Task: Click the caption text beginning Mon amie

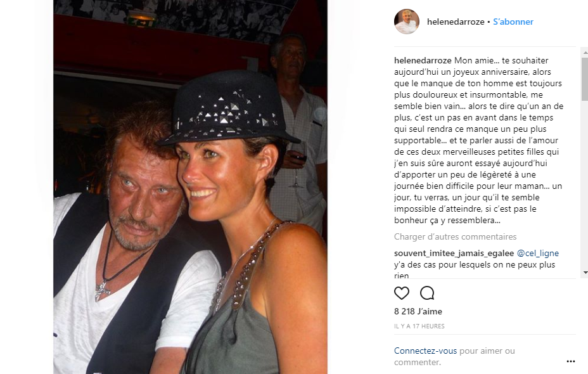Action: click(x=479, y=140)
